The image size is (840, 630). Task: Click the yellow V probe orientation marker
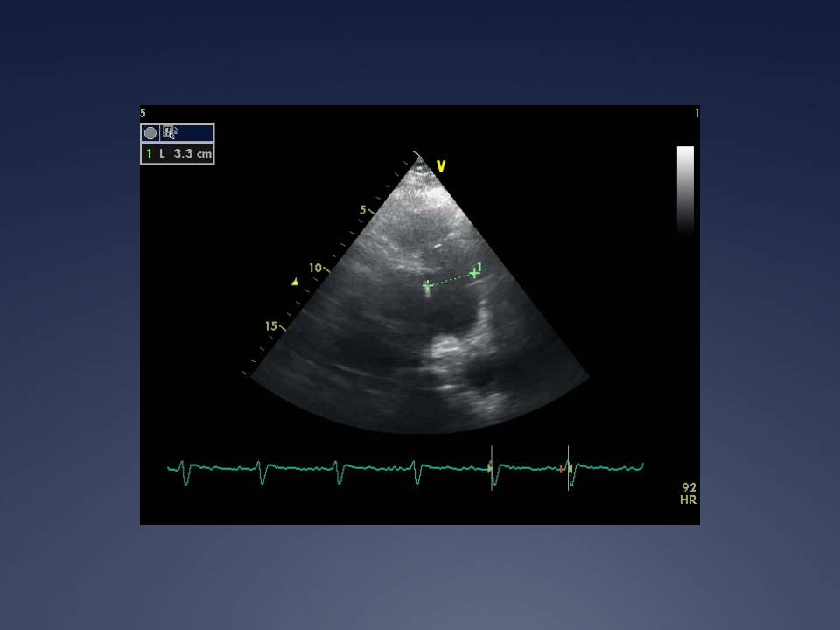[441, 166]
